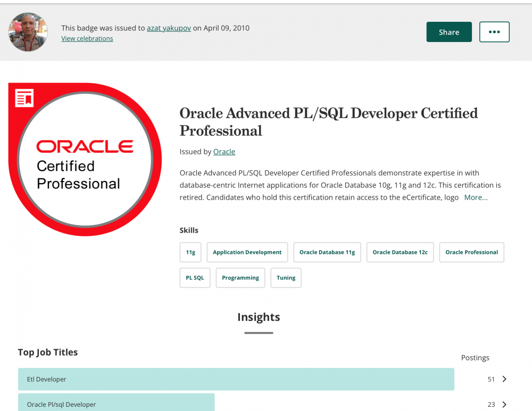Choose the Oracle Database 12c skill tag

(x=400, y=252)
